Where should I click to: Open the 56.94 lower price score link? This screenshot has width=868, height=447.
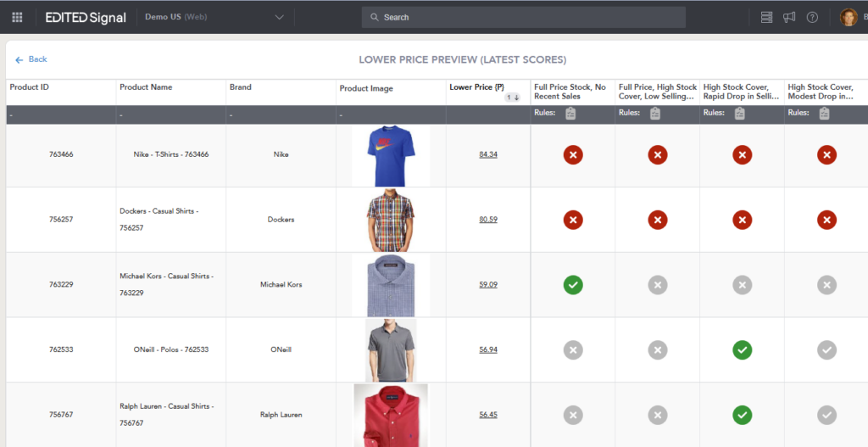(488, 349)
